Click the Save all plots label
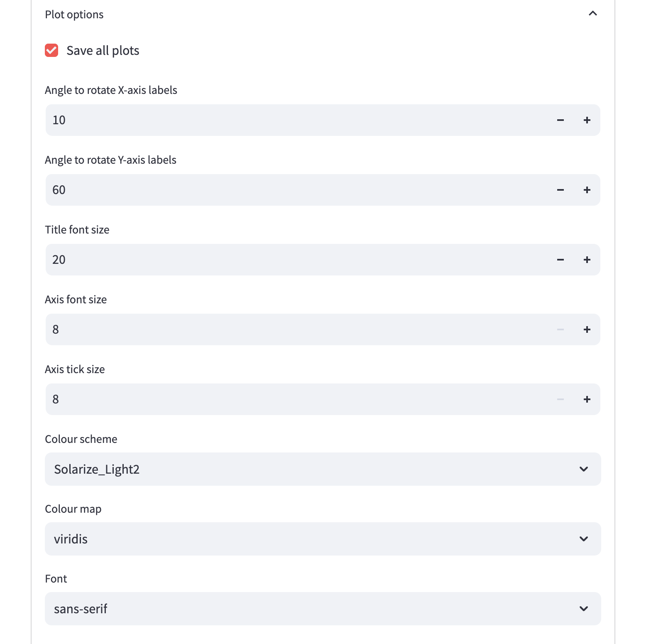656x644 pixels. (x=103, y=50)
